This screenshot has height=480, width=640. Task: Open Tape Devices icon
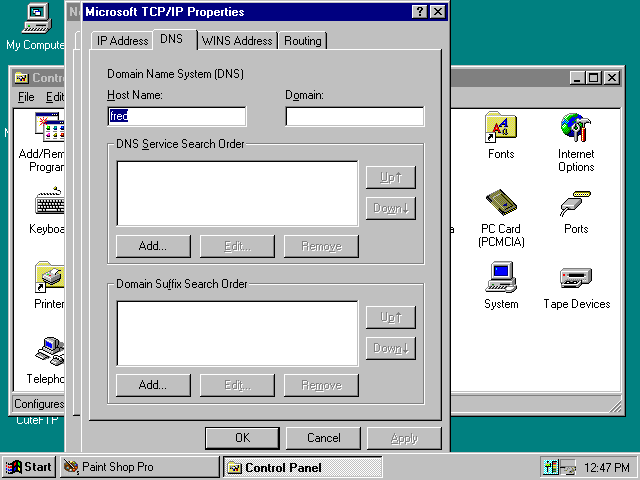576,288
